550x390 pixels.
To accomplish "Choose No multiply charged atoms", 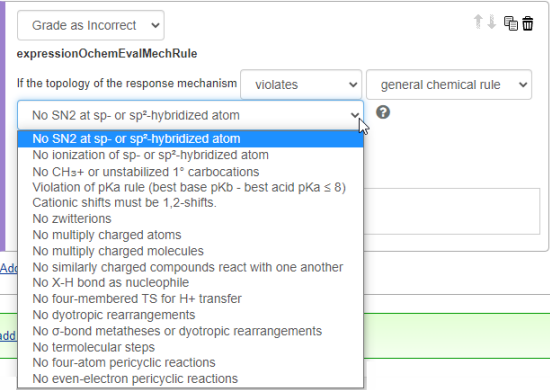I will coord(190,235).
